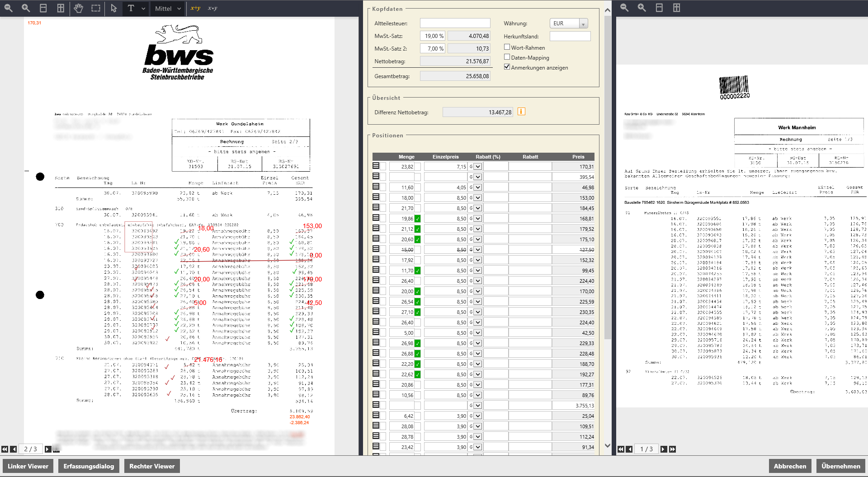Click the x+y addition mode icon
This screenshot has width=868, height=477.
pos(195,8)
